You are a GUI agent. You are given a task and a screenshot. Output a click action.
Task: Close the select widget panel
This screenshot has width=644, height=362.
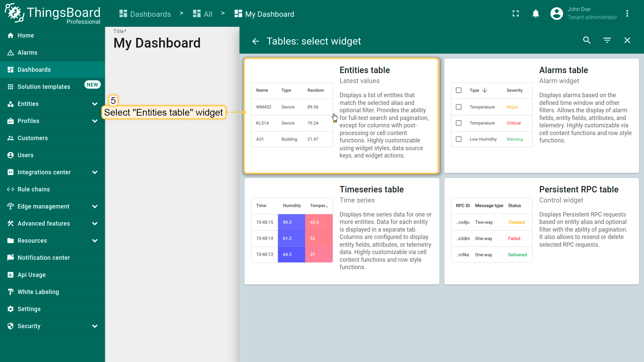(627, 40)
